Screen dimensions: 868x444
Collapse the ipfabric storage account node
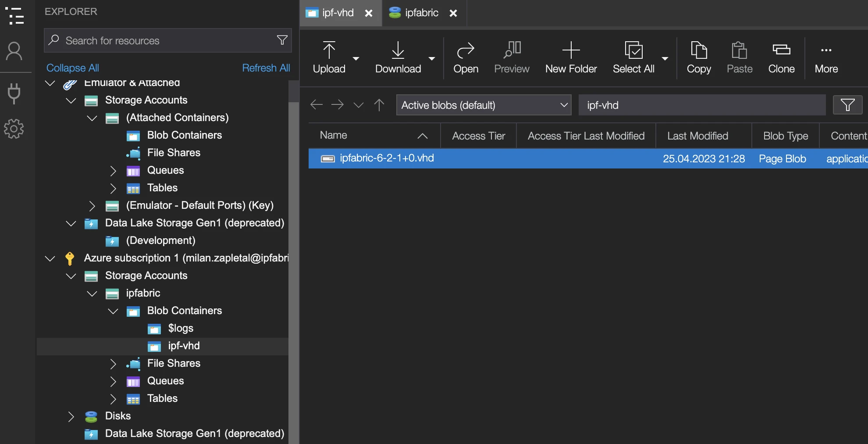coord(92,293)
